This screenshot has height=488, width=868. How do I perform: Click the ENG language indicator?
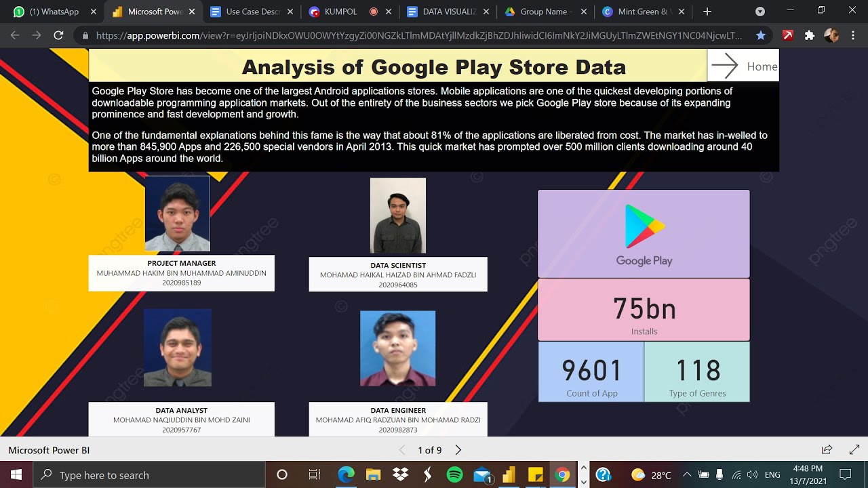[x=772, y=475]
